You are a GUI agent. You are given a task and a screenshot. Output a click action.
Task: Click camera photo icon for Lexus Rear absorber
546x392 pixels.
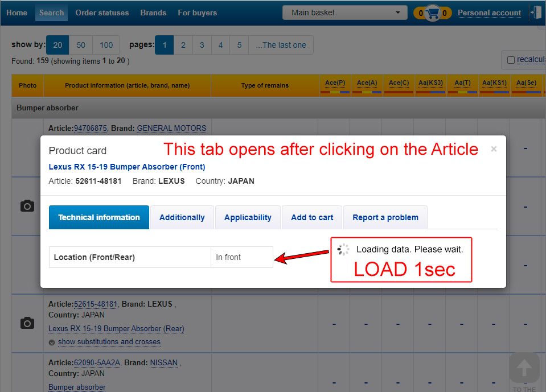27,323
